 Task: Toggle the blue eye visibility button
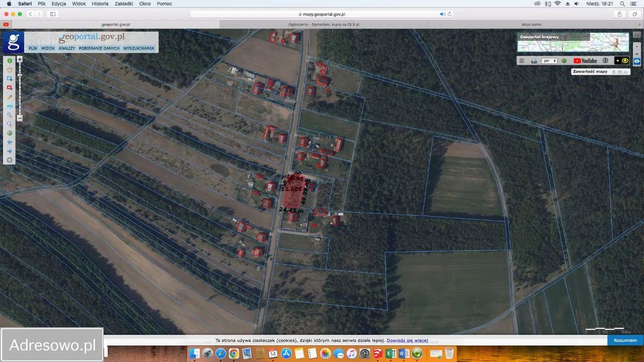point(637,61)
